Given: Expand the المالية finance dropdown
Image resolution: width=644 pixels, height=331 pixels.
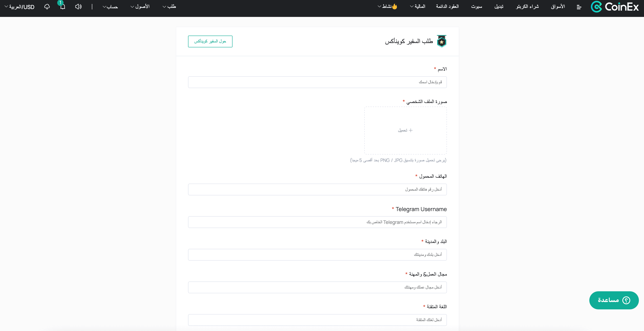Looking at the screenshot, I should 418,6.
